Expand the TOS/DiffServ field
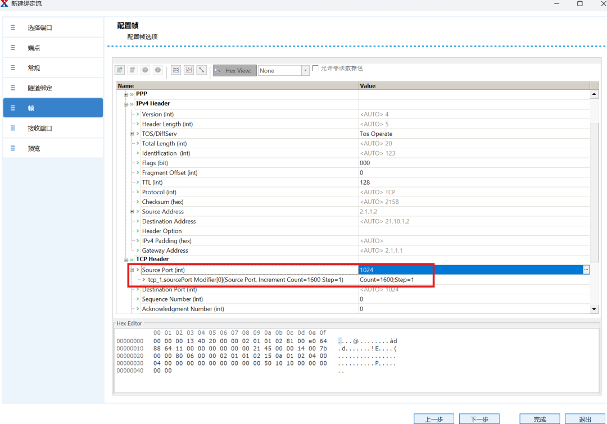The width and height of the screenshot is (607, 424). (x=131, y=133)
